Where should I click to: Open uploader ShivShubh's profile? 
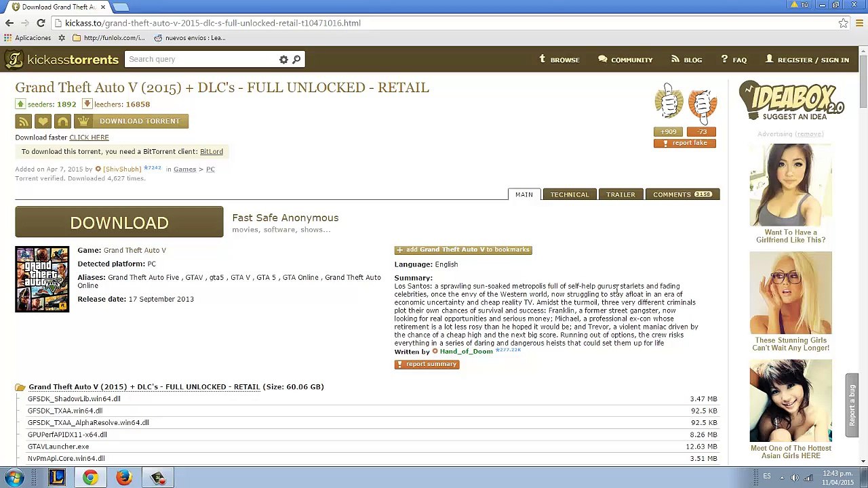(x=122, y=169)
